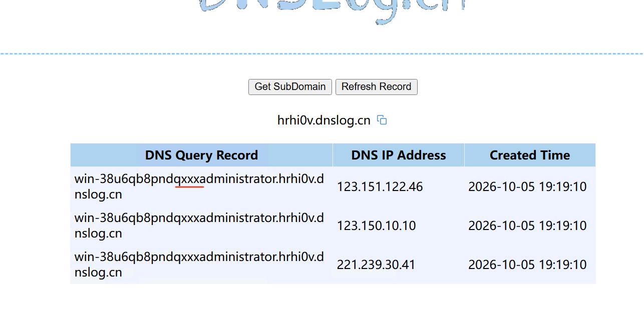Refresh the DNS records with Refresh Record
The image size is (644, 314).
(376, 86)
